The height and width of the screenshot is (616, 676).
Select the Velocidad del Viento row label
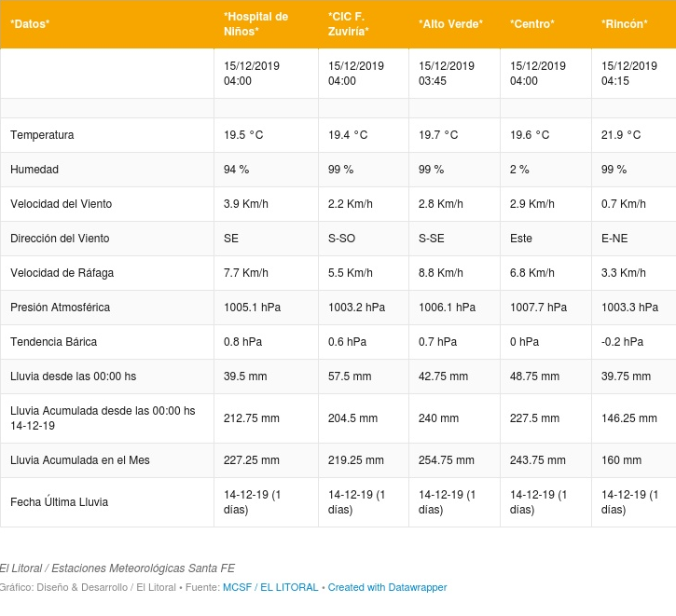[x=62, y=204]
